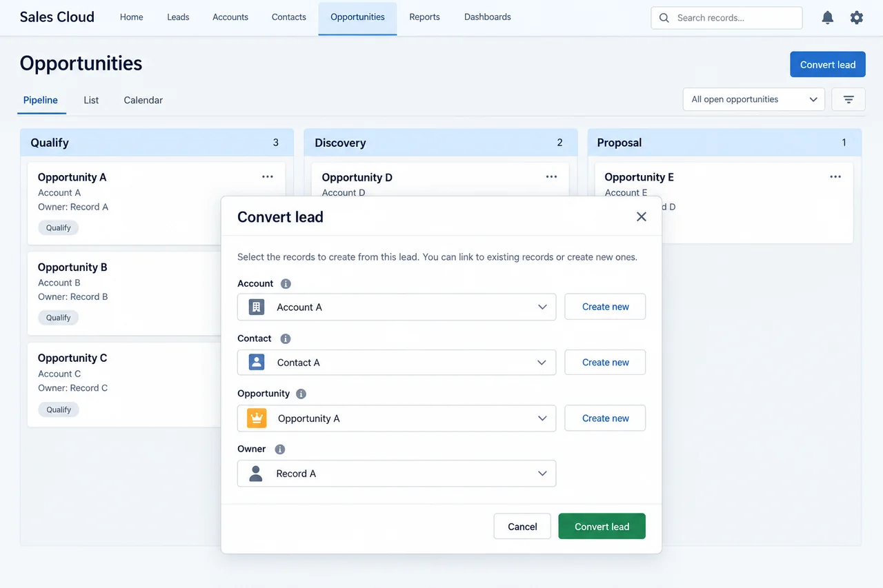This screenshot has height=588, width=883.
Task: Click Owner: Record B text
Action: pos(73,297)
